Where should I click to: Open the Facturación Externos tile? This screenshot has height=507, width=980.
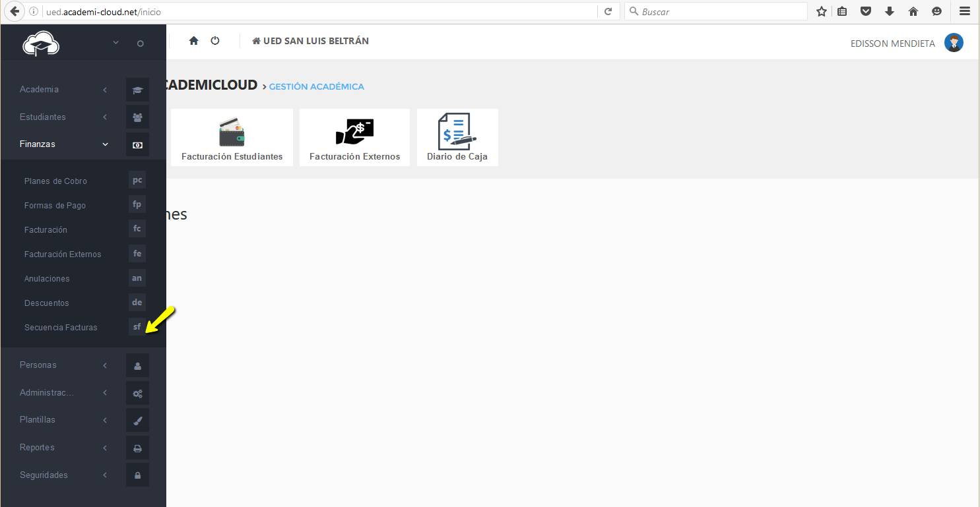click(354, 137)
